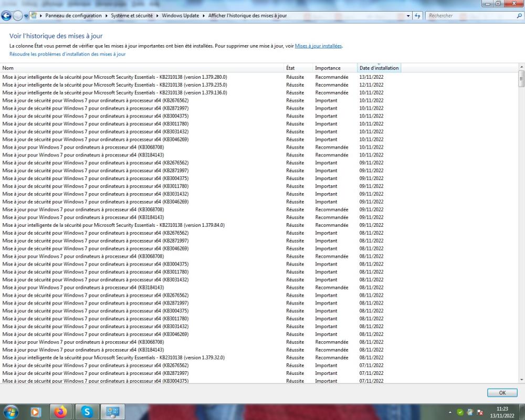Launch Windows Media Player from taskbar
Image resolution: width=525 pixels, height=420 pixels.
pos(36,412)
